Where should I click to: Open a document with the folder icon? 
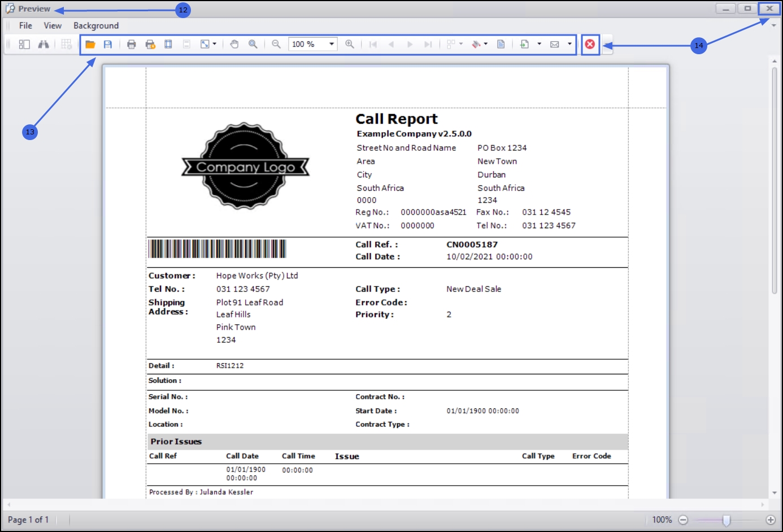[x=90, y=44]
